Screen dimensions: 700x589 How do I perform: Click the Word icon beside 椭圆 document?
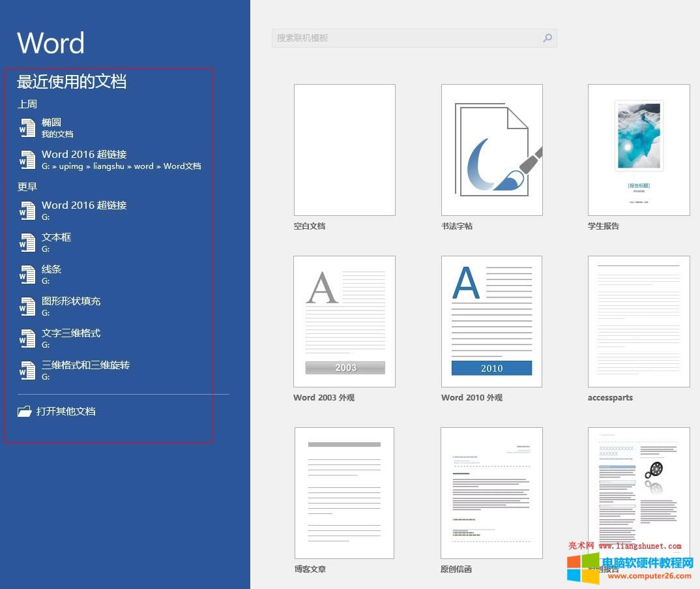click(27, 128)
